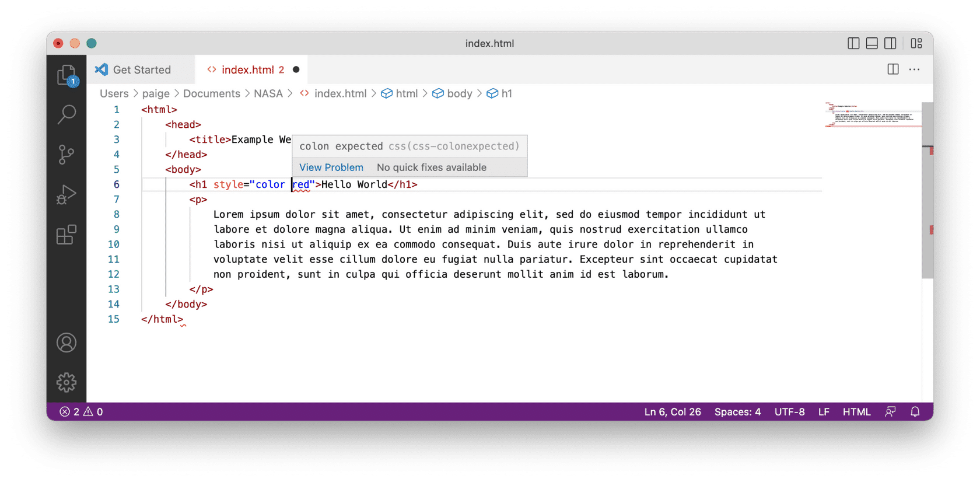Viewport: 980px width, 482px height.
Task: Click View Problem link in hover popup
Action: click(331, 167)
